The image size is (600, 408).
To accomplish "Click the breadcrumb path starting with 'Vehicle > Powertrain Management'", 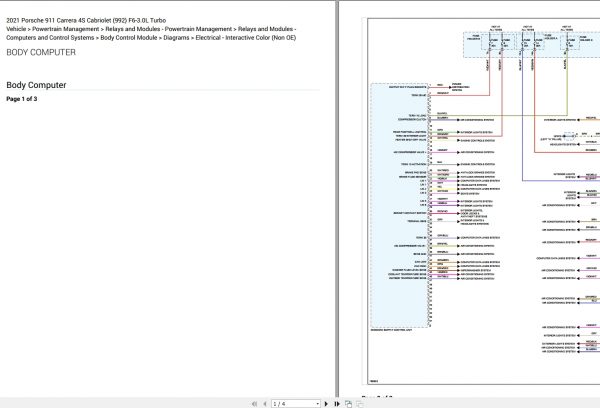I will (x=151, y=33).
